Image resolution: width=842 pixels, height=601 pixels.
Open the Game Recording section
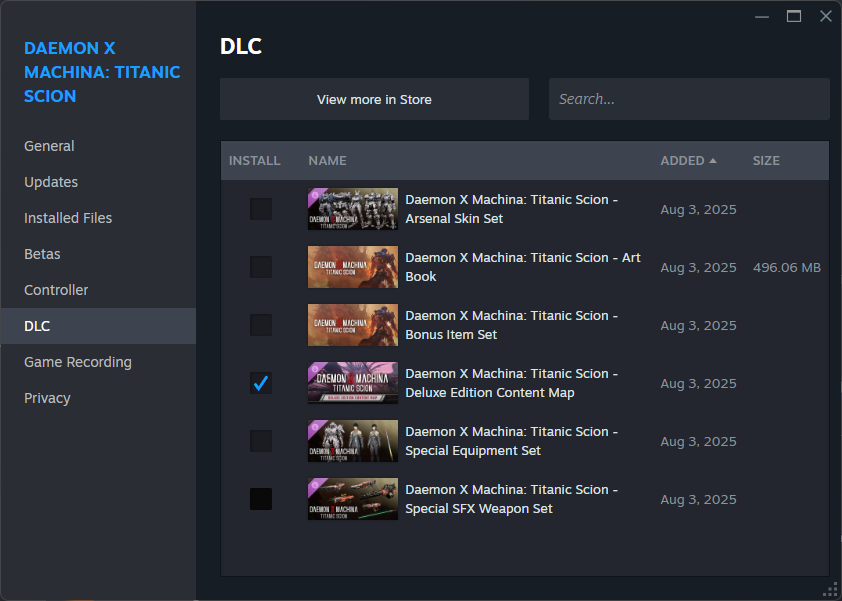tap(98, 362)
